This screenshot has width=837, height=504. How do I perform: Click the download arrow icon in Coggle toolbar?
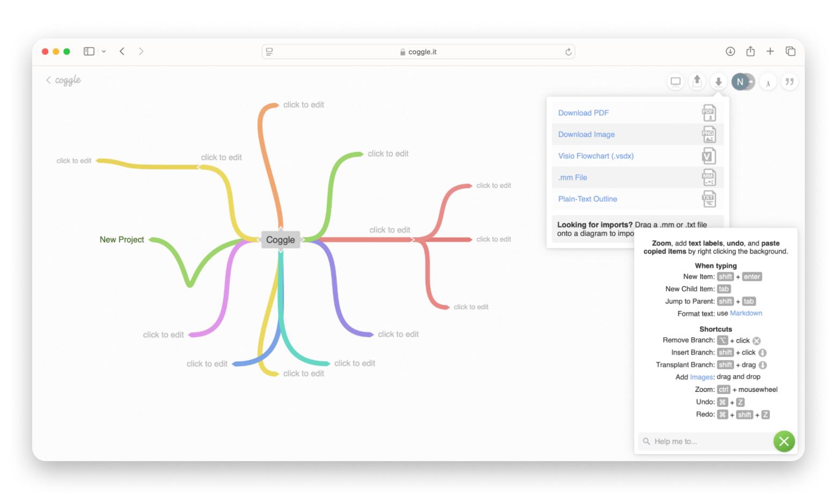[718, 81]
